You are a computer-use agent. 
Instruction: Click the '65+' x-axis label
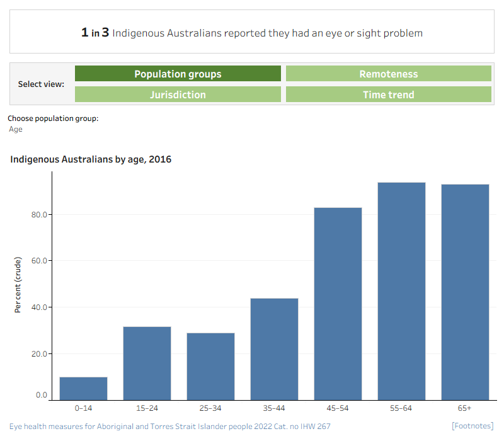(464, 408)
